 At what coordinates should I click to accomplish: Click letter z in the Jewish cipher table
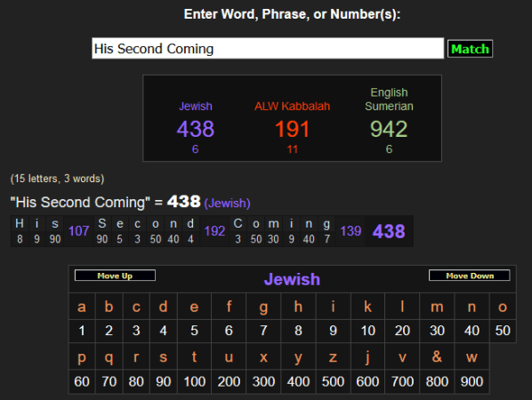coord(333,357)
